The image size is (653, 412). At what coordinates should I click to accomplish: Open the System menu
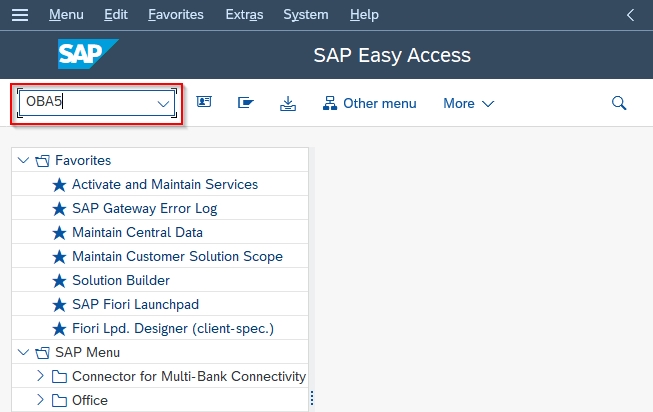305,15
